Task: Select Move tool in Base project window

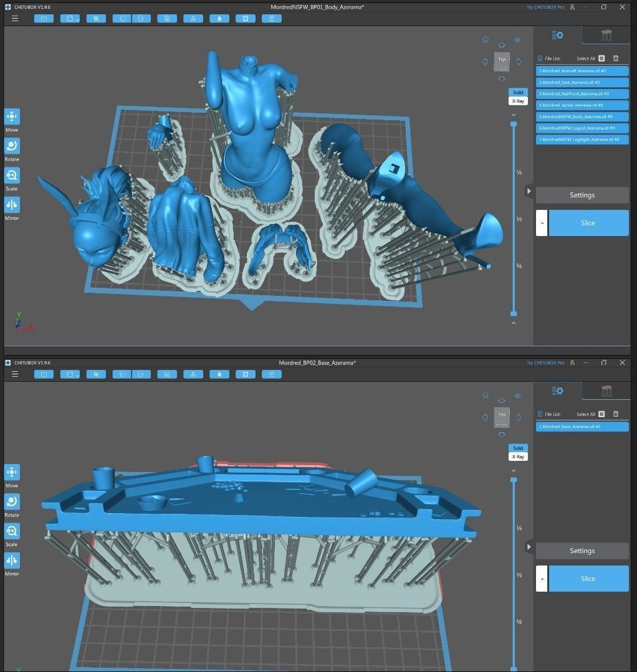Action: click(x=12, y=472)
